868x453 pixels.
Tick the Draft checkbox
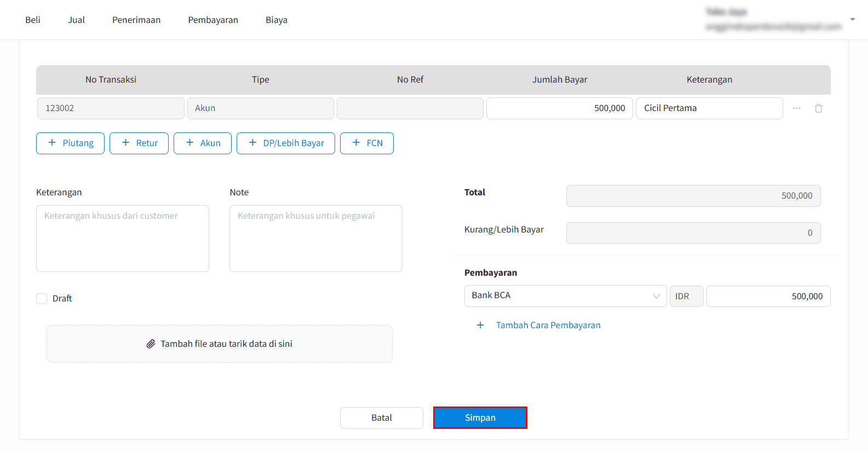pos(42,299)
